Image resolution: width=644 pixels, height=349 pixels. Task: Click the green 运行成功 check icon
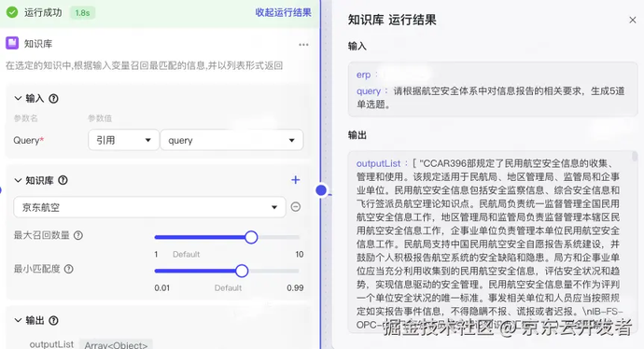12,12
